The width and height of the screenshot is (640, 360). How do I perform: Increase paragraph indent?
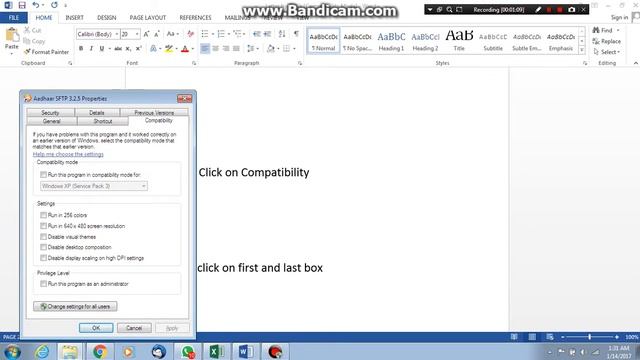click(267, 34)
